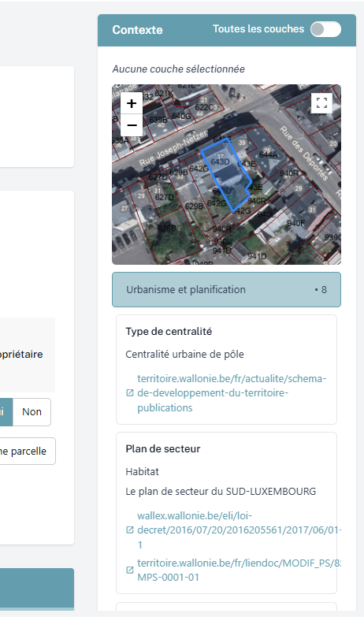Click the Rue des Déportés label on the map
364x617 pixels.
304,154
